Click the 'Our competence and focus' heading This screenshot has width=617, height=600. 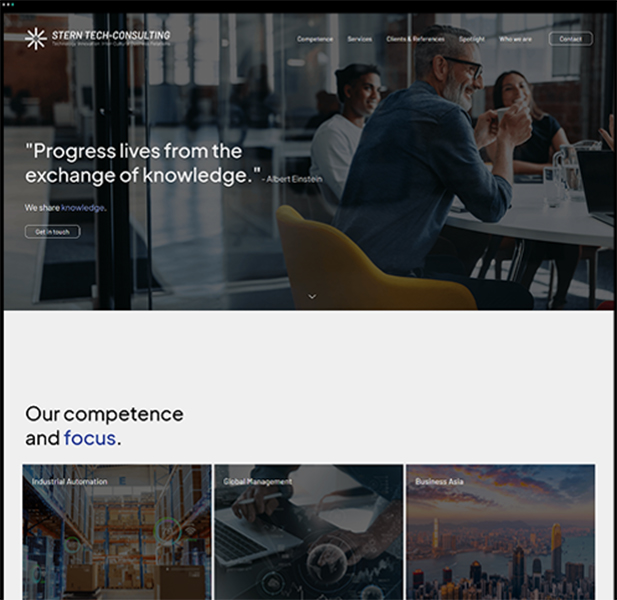click(104, 426)
